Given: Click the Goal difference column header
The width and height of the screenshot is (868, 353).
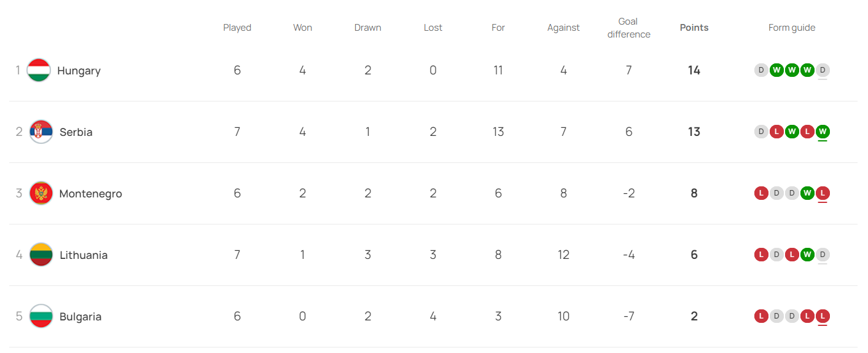Looking at the screenshot, I should pyautogui.click(x=628, y=28).
